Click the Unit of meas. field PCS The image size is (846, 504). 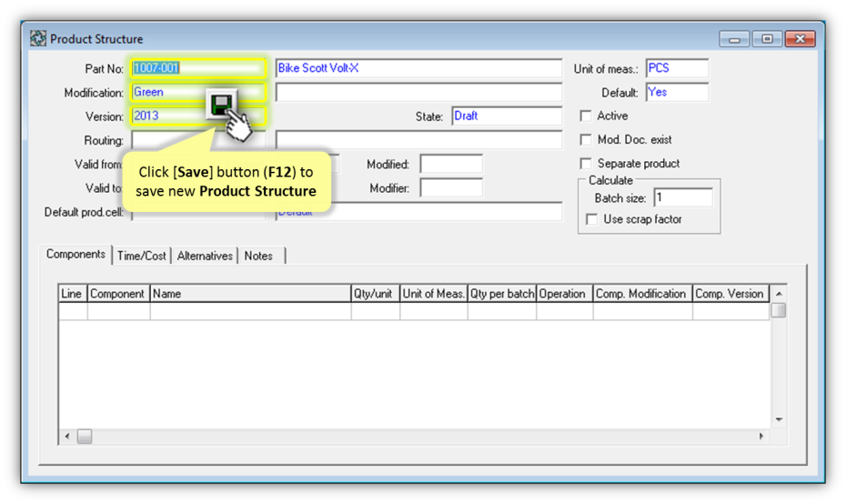tap(677, 68)
